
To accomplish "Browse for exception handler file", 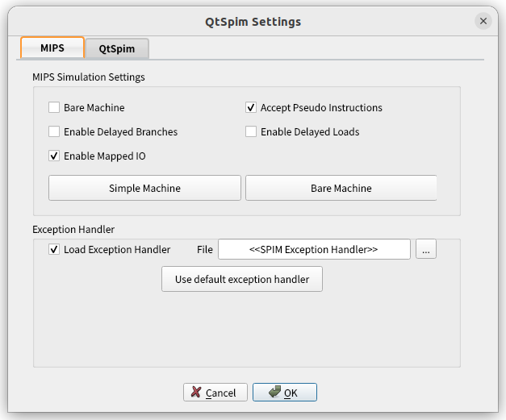I will 426,249.
